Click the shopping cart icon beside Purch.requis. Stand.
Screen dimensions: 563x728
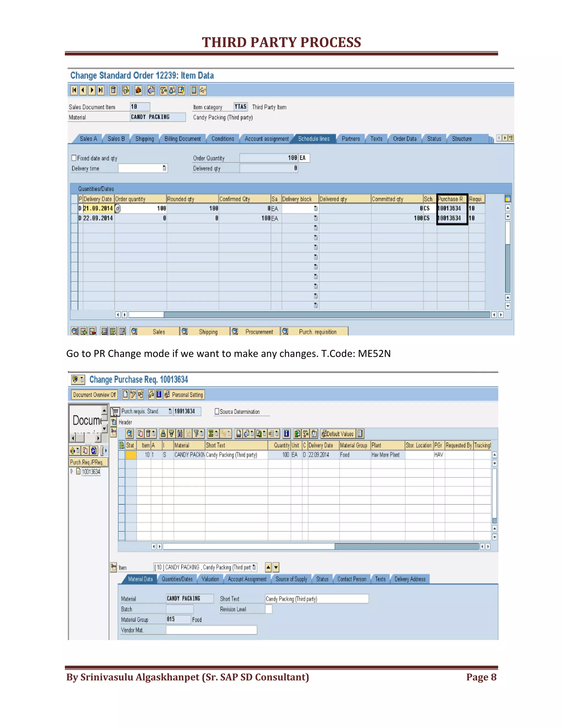(x=115, y=411)
